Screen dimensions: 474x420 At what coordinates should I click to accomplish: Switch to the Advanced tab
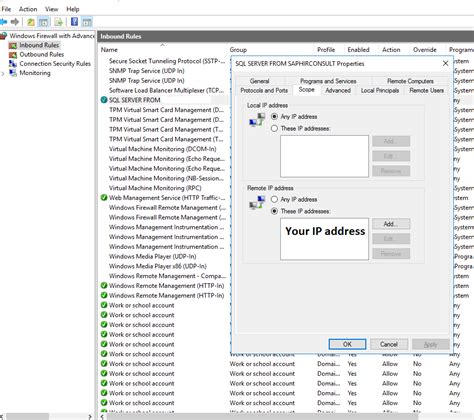(x=338, y=90)
